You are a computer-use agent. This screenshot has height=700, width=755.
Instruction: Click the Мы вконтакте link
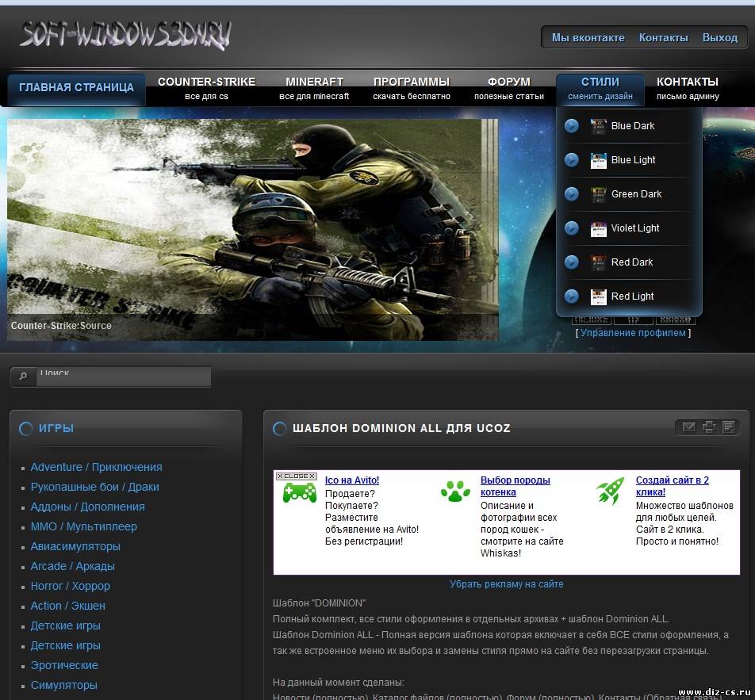tap(588, 37)
